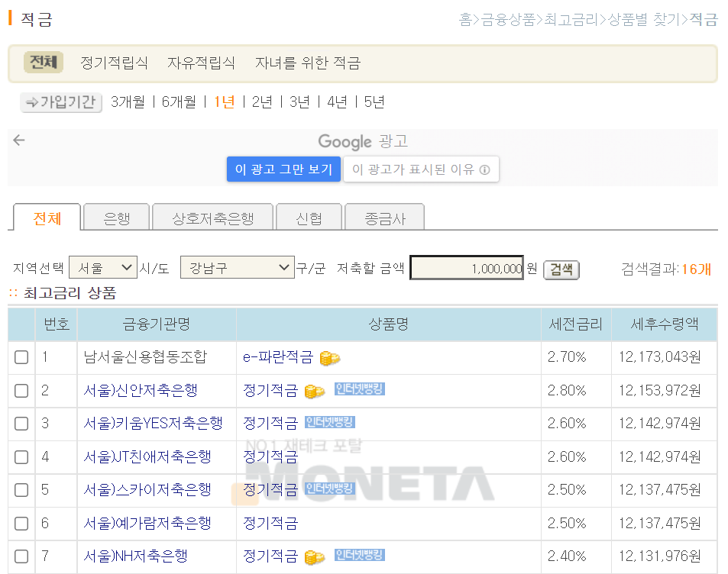Click the coin icon in the 서울)신안저축은행 row
Image resolution: width=728 pixels, height=574 pixels.
coord(314,391)
